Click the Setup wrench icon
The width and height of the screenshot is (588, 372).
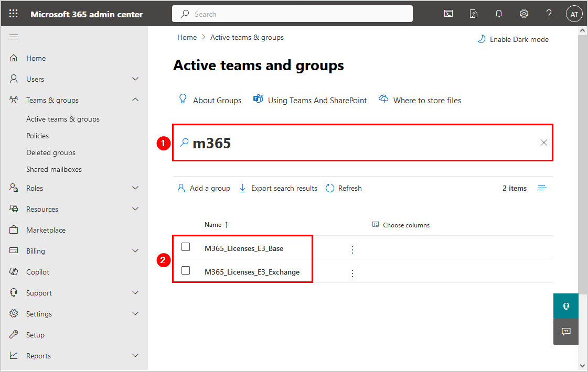[14, 334]
